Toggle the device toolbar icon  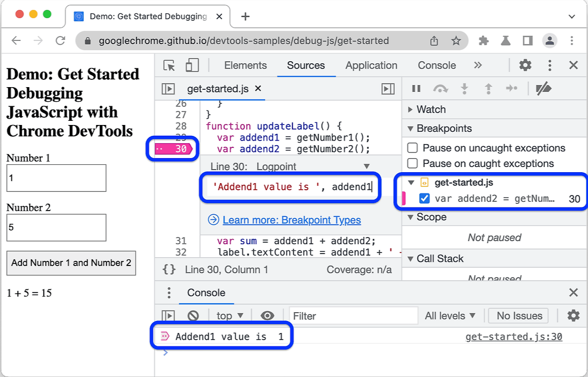tap(192, 65)
